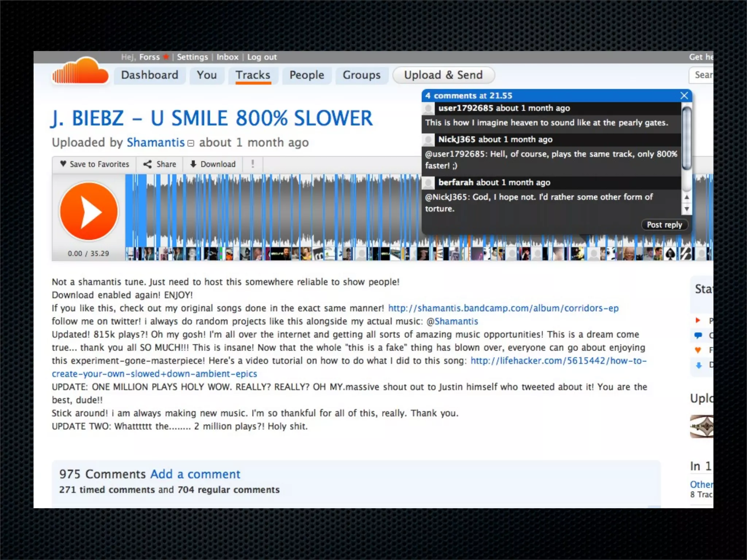
Task: Go to the Dashboard tab
Action: point(150,75)
